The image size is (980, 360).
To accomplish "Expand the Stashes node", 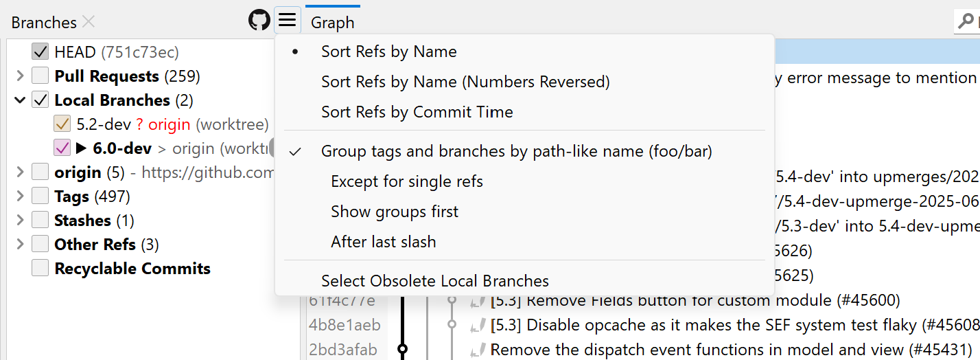I will click(19, 220).
